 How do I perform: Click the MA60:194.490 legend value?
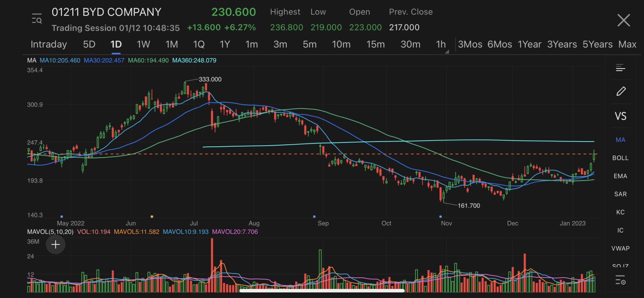[148, 60]
